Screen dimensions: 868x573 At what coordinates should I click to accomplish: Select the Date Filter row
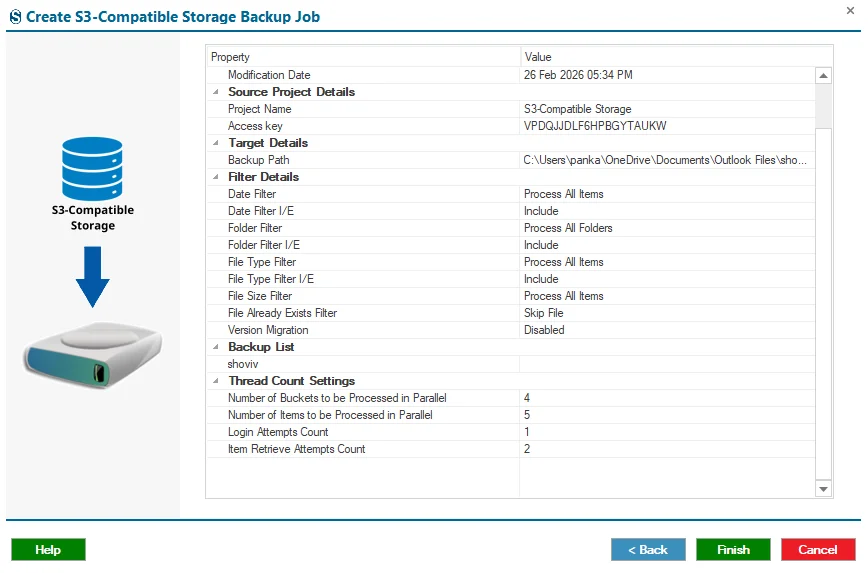[x=511, y=194]
